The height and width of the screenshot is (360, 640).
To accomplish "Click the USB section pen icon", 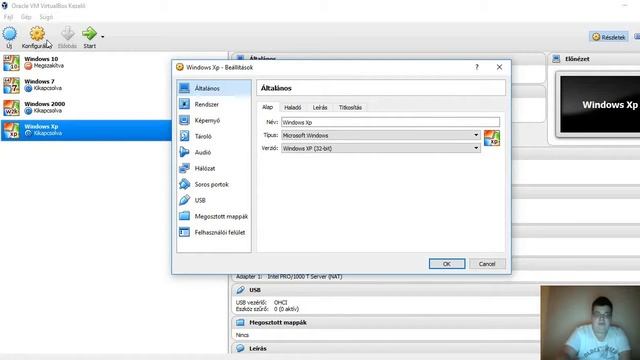I will click(x=240, y=290).
